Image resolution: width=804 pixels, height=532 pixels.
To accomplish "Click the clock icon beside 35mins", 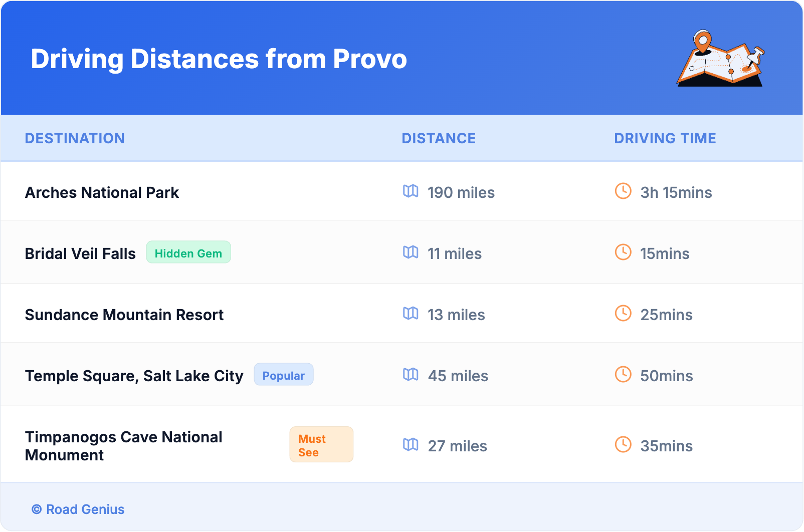I will [623, 445].
